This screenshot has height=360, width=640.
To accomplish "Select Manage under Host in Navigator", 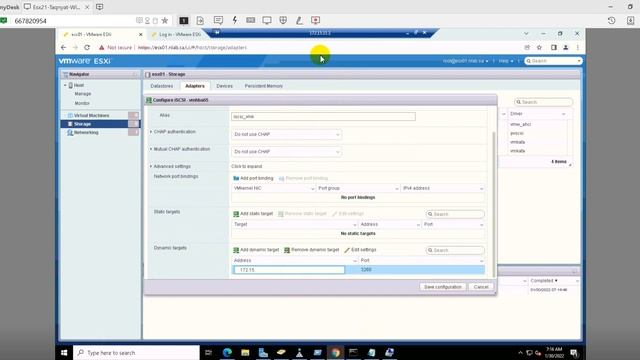I will point(83,94).
